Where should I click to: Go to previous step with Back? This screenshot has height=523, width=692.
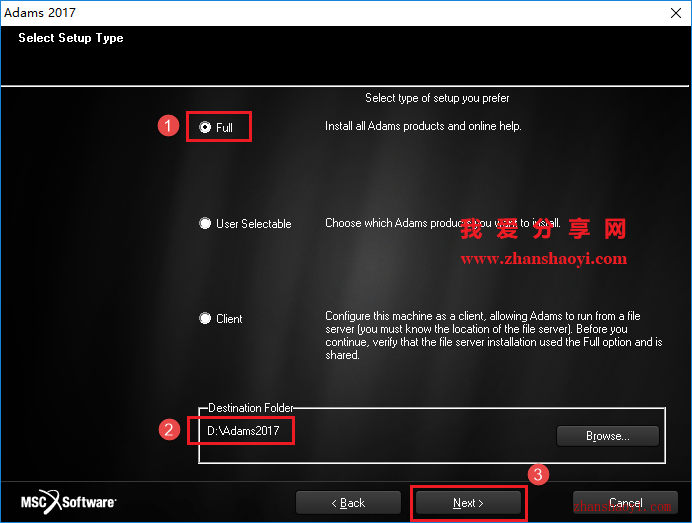[x=348, y=503]
